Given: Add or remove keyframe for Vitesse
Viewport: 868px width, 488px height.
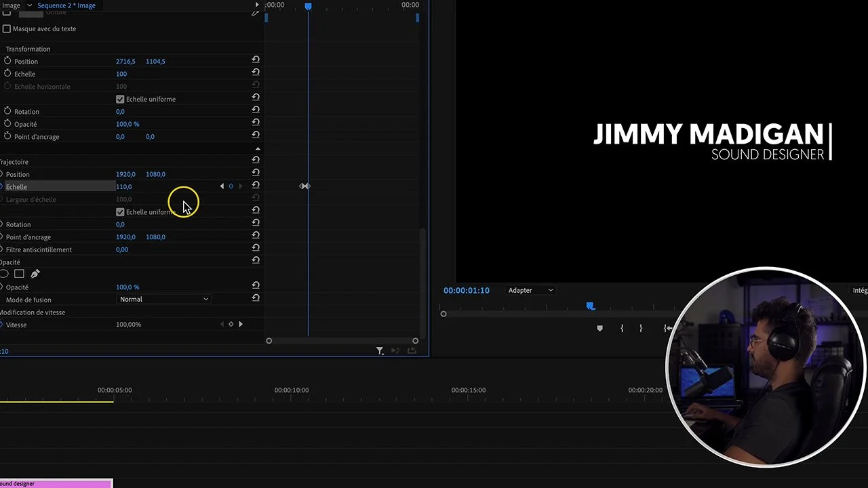Looking at the screenshot, I should coord(231,325).
